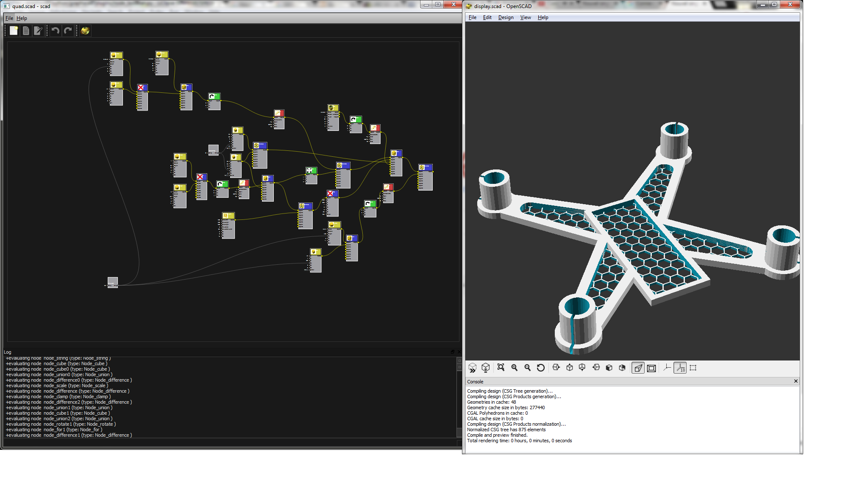Click console text 'Normalized CSG tree has 875 elements'
This screenshot has width=868, height=488.
pos(506,430)
